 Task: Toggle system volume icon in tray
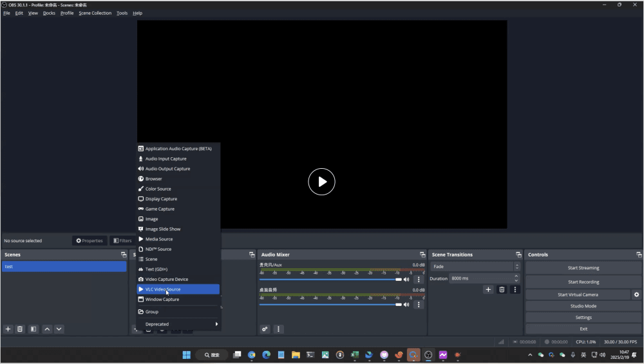tap(603, 355)
